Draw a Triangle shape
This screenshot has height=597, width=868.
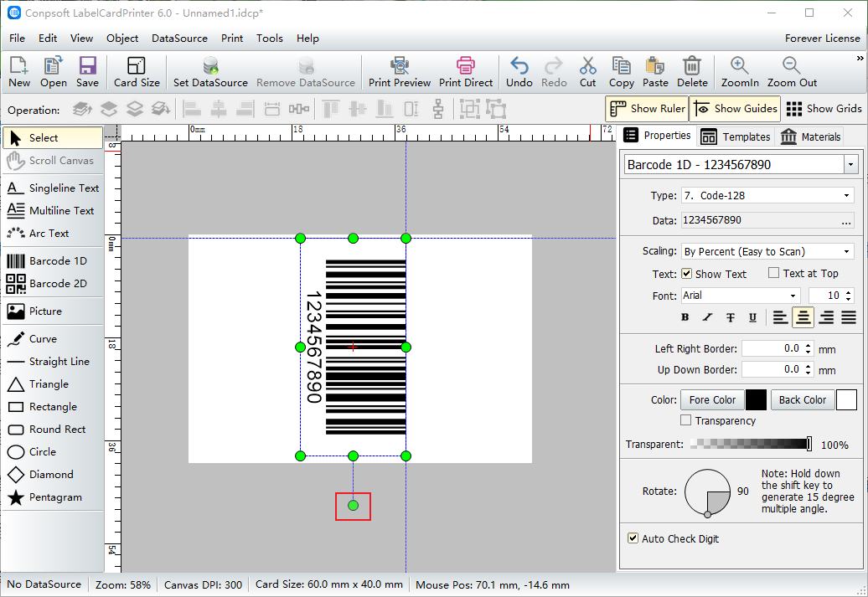[x=53, y=384]
